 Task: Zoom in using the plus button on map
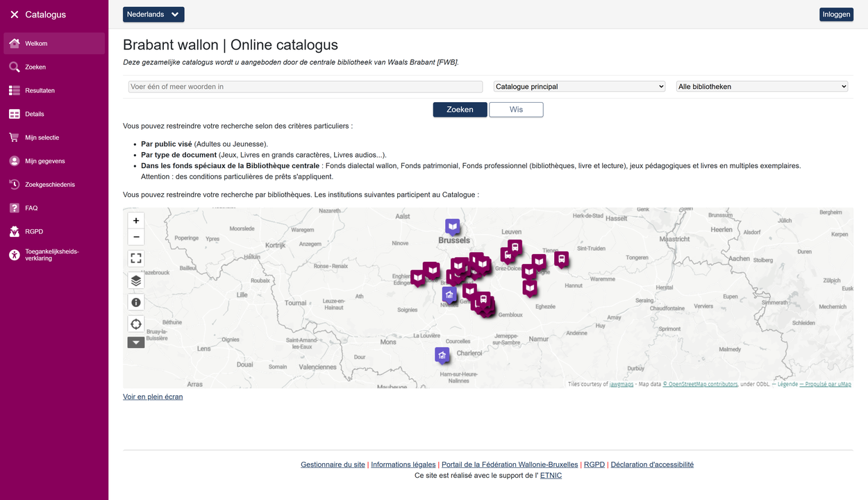(x=136, y=220)
